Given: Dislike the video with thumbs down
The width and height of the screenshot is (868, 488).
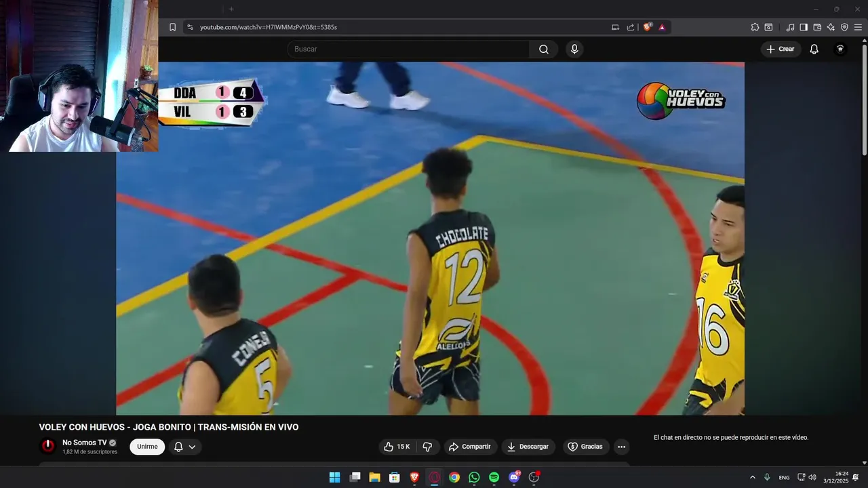Looking at the screenshot, I should tap(427, 447).
